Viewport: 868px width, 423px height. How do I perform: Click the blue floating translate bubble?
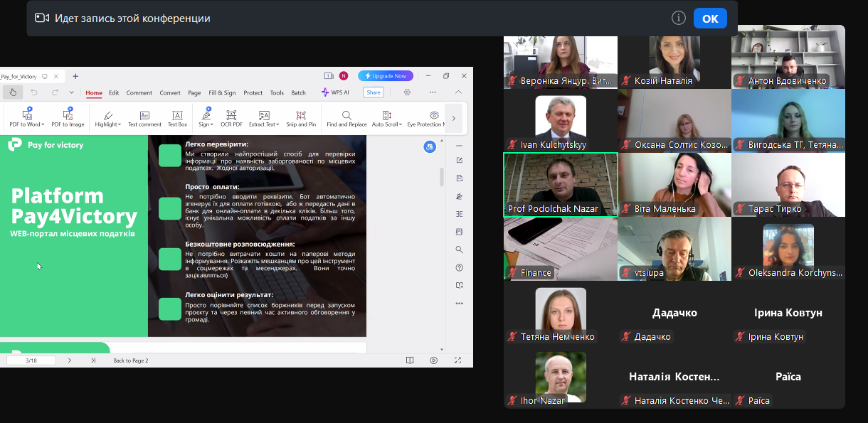(x=430, y=146)
